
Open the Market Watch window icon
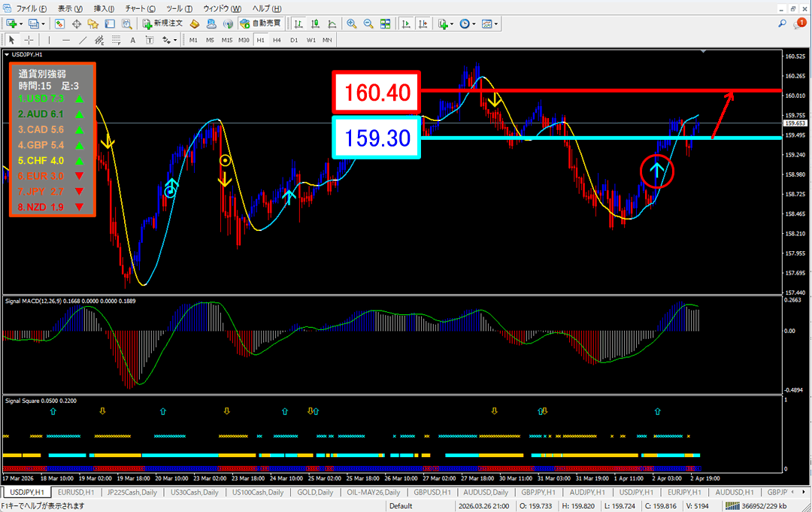click(x=60, y=23)
